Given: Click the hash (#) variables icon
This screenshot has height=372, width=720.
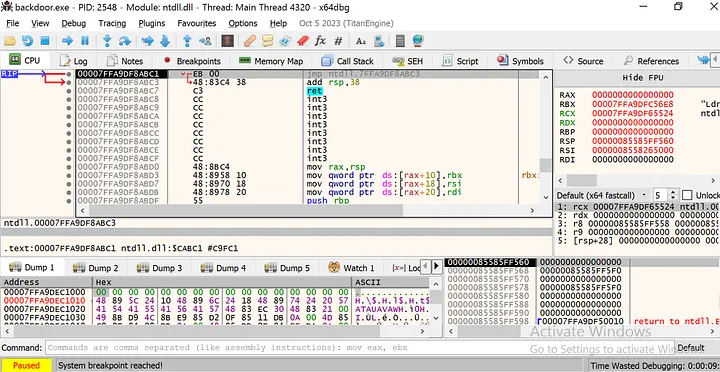Looking at the screenshot, I should tap(338, 41).
